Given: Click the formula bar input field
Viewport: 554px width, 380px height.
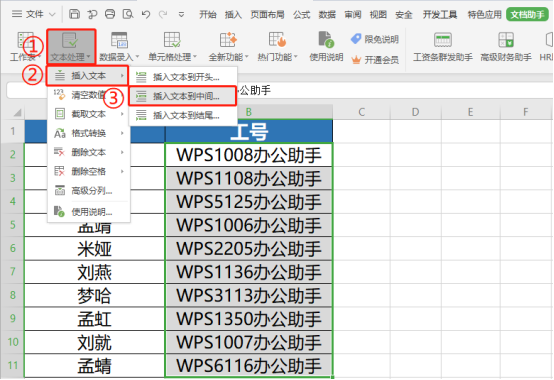Looking at the screenshot, I should click(396, 91).
